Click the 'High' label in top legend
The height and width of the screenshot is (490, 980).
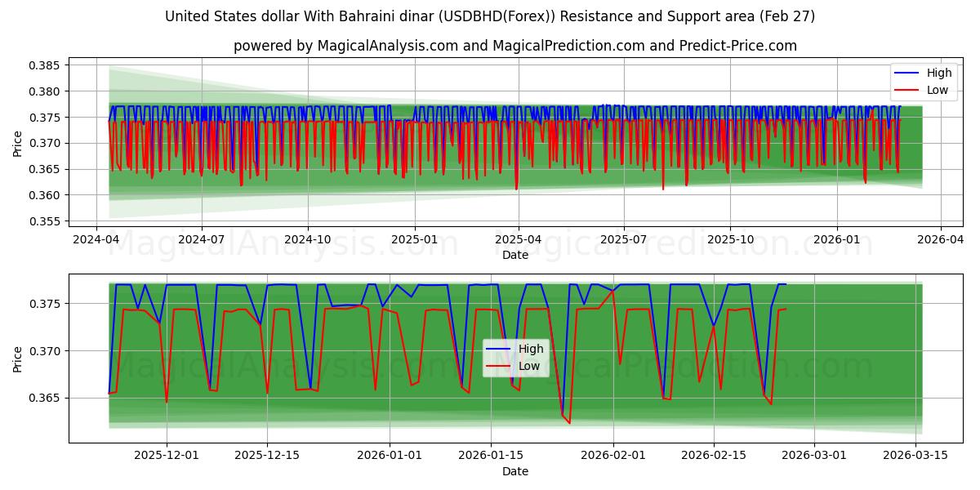(939, 73)
